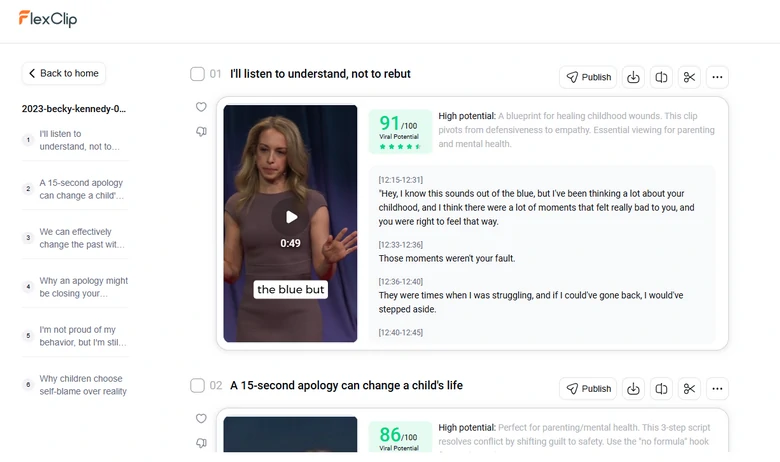Click transcript timestamp [12:36-12:40]
Screen dimensions: 780x462
coord(400,281)
